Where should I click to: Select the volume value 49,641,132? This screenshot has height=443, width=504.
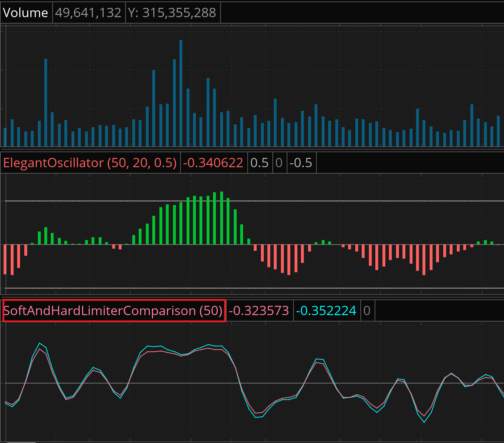pyautogui.click(x=88, y=13)
